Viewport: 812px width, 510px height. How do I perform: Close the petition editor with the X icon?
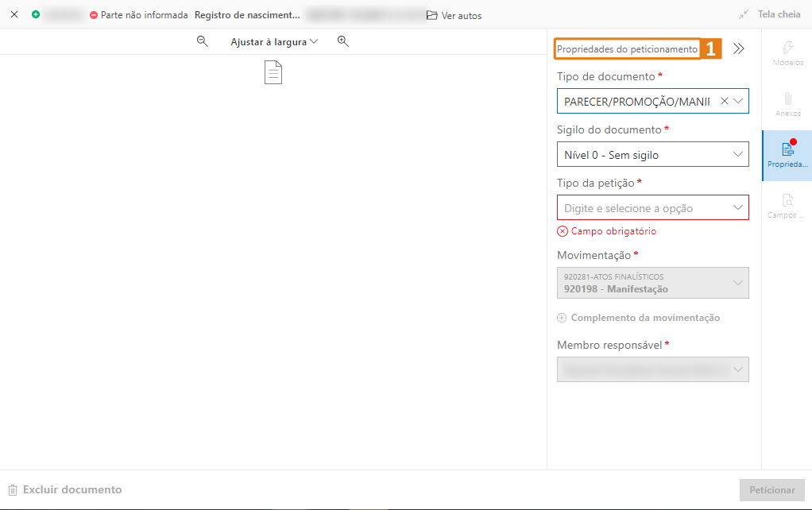click(x=14, y=15)
